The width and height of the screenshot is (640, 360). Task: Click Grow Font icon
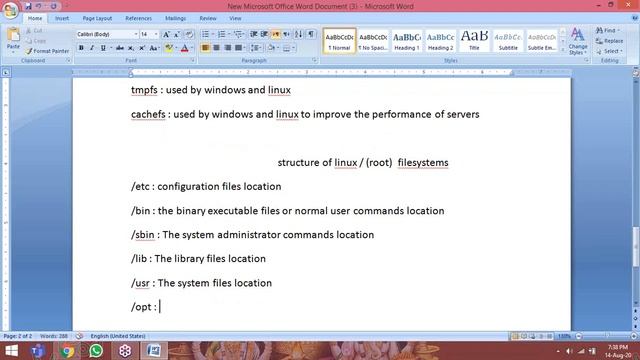pyautogui.click(x=166, y=35)
